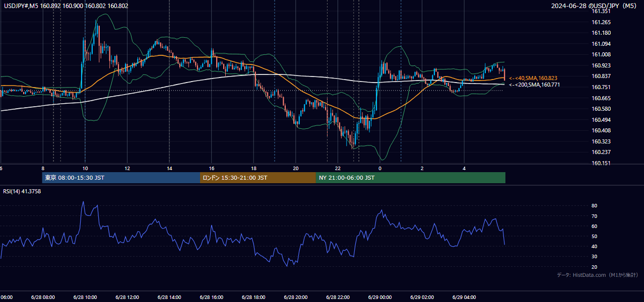Click bottom timestamp 6/29 02:00

tap(422, 297)
